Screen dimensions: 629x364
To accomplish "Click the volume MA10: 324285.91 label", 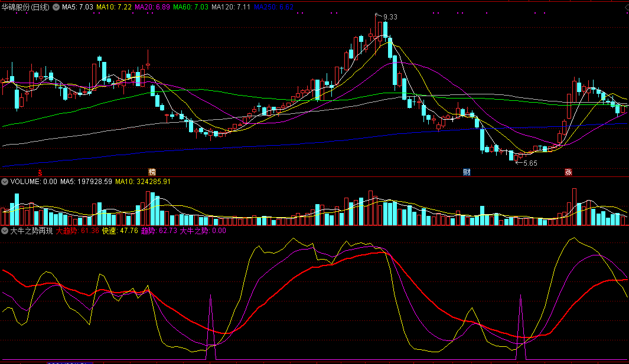I will coord(143,182).
